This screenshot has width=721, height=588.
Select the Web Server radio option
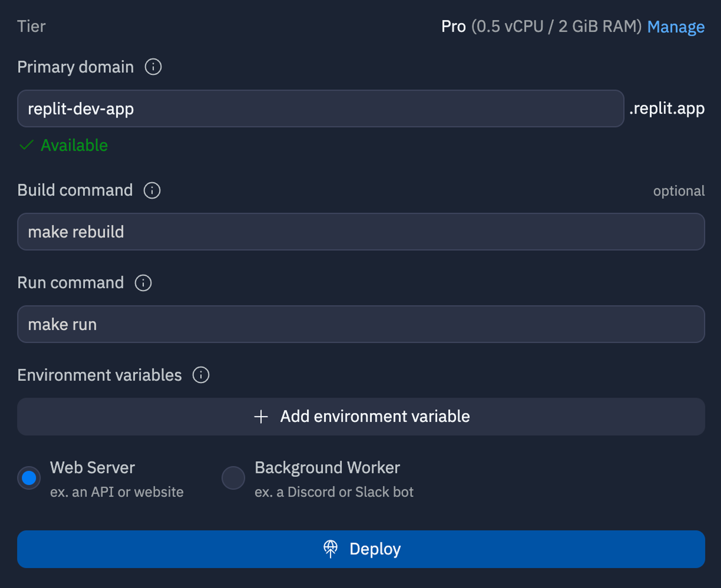pyautogui.click(x=29, y=478)
